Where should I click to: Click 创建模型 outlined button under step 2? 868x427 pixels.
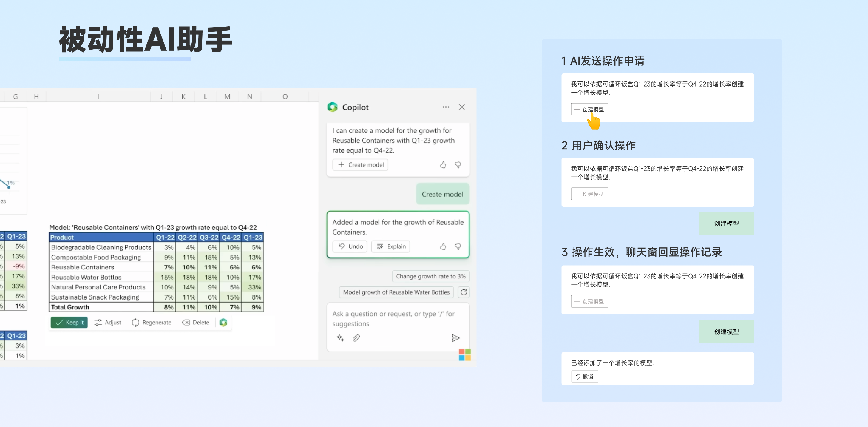(589, 194)
